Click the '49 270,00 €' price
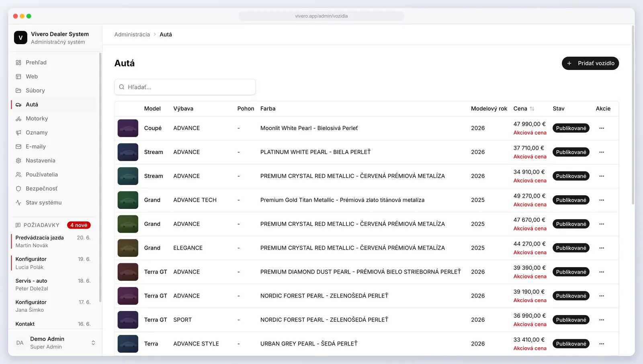Image resolution: width=643 pixels, height=364 pixels. coord(530,196)
